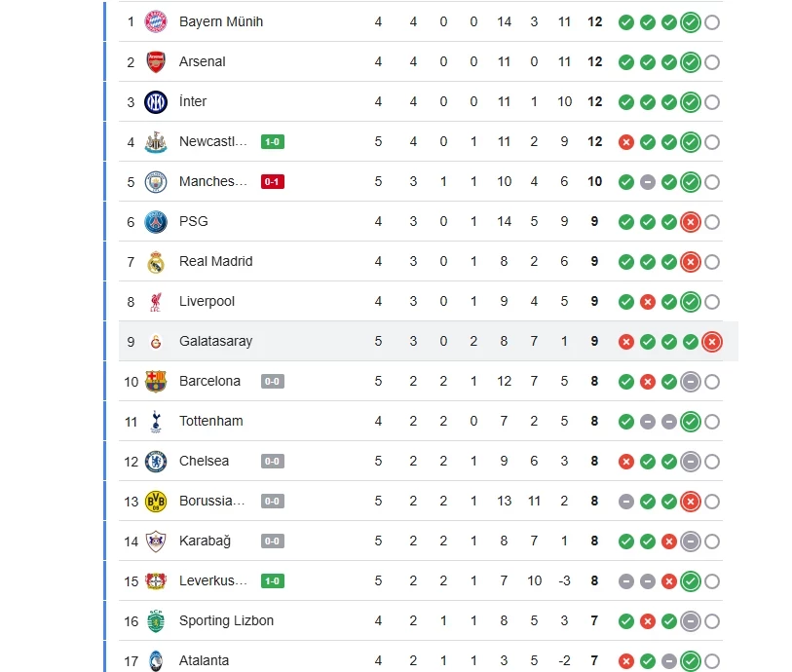Viewport: 792px width, 672px height.
Task: Click the Newcastle crest icon
Action: pos(156,142)
